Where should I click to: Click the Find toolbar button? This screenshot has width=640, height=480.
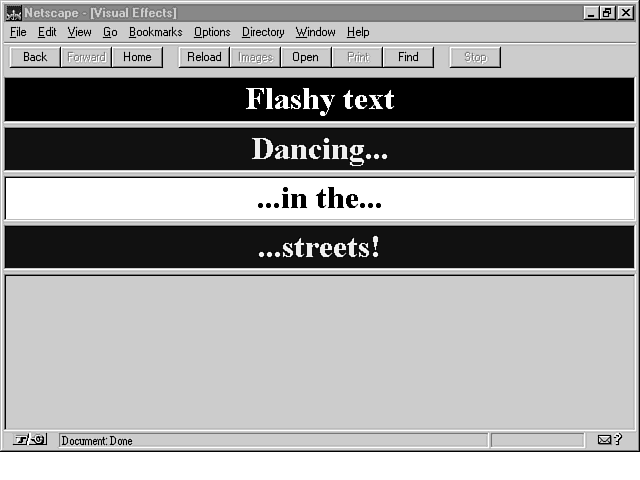pyautogui.click(x=408, y=57)
